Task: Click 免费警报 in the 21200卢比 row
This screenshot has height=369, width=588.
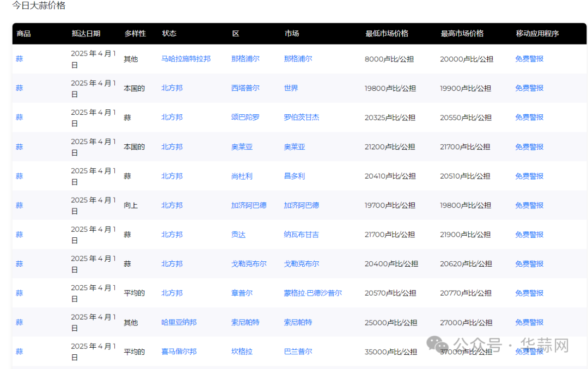Action: click(529, 146)
